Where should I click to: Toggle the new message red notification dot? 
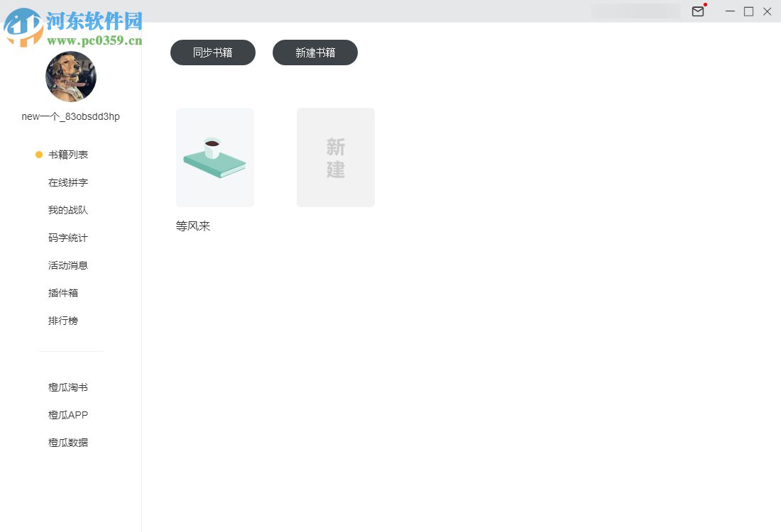click(704, 5)
